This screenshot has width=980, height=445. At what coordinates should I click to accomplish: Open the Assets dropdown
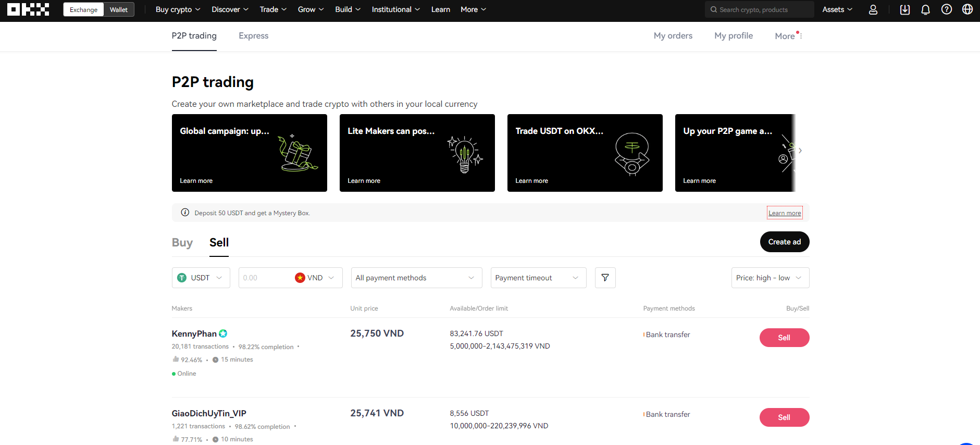(x=837, y=9)
